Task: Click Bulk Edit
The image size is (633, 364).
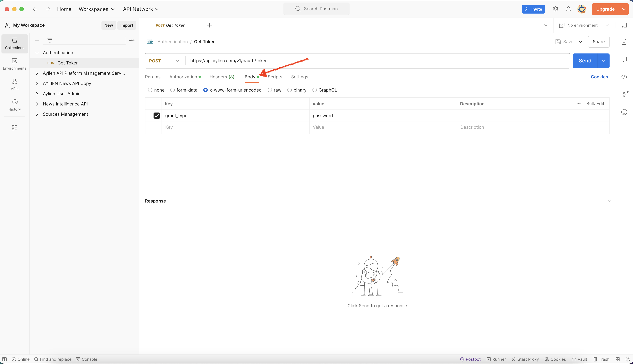Action: pos(595,103)
